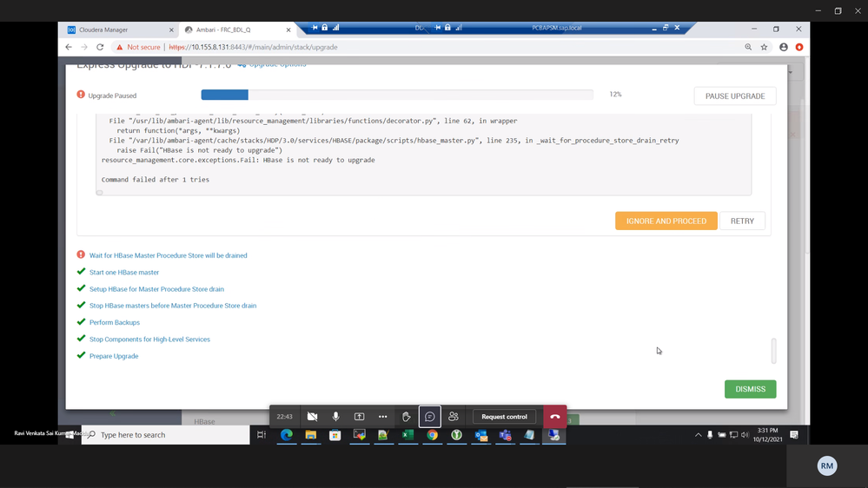The height and width of the screenshot is (488, 868).
Task: Open the volume control in system tray
Action: click(x=745, y=435)
